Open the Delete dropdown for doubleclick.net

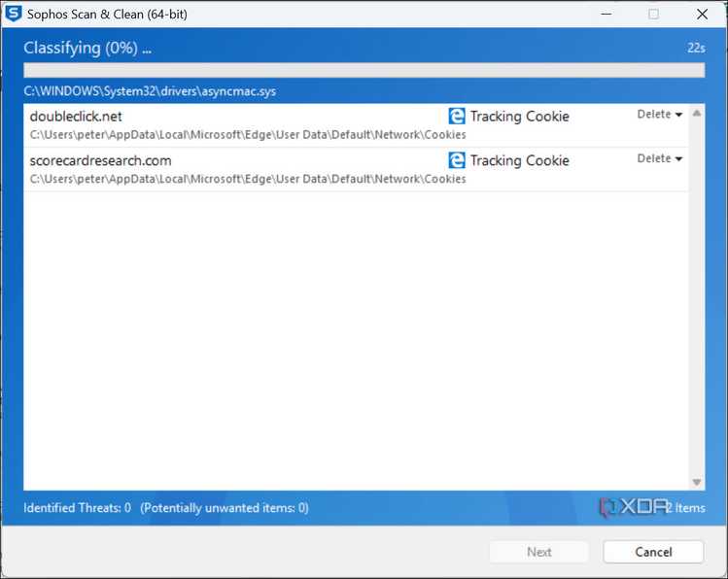[x=660, y=114]
